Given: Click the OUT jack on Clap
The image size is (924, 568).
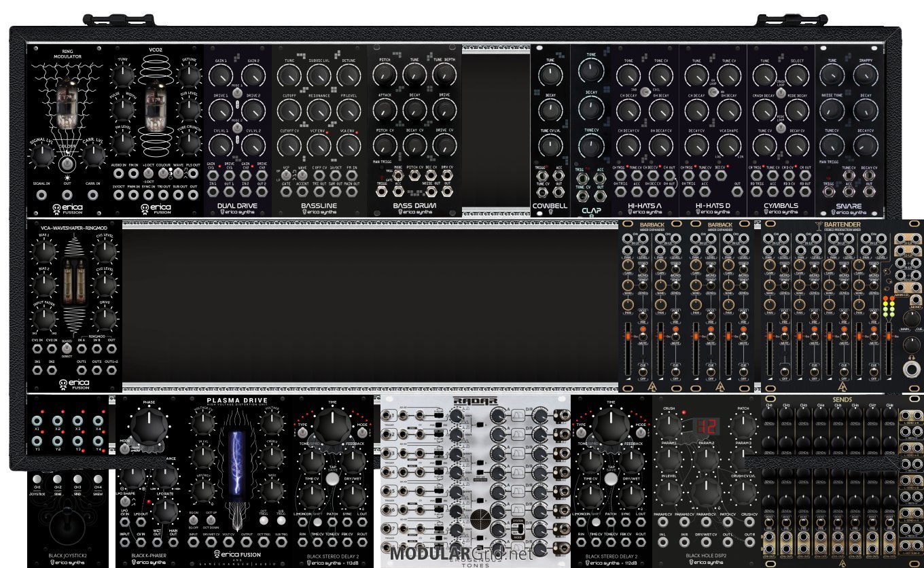Looking at the screenshot, I should click(599, 198).
